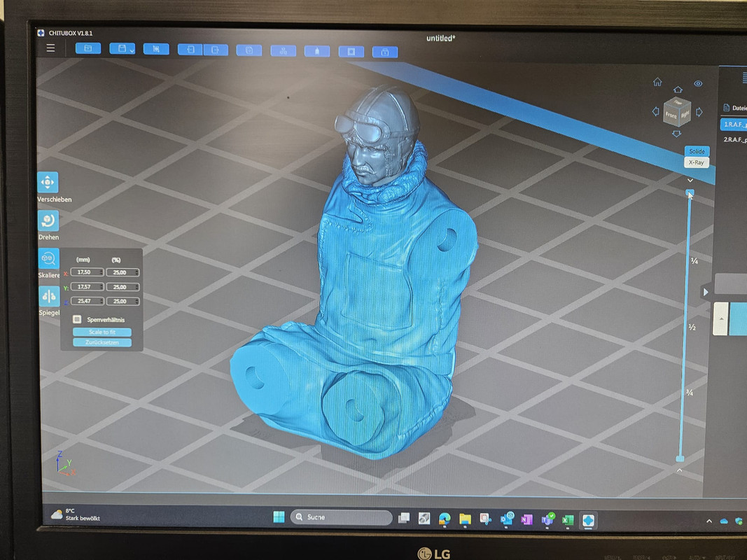Toggle the Sperrverhältnis lock ratio checkbox
Viewport: 747px width, 560px height.
pyautogui.click(x=77, y=319)
